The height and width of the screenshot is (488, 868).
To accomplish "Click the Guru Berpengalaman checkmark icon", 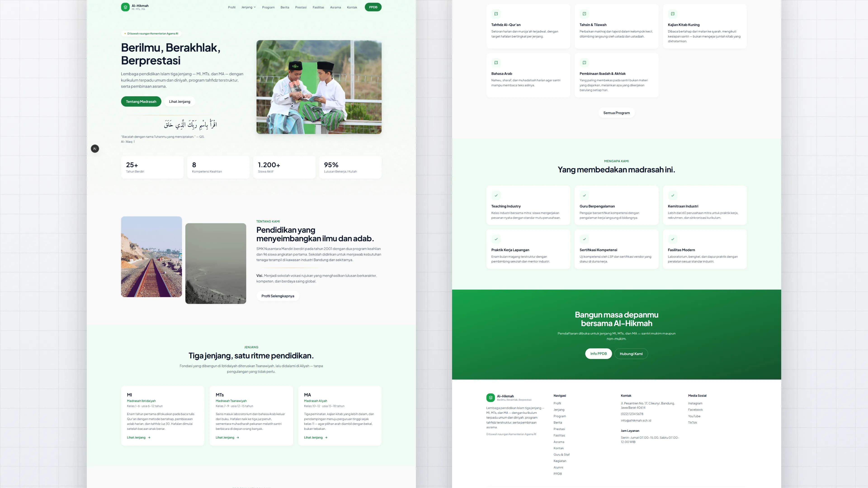I will (584, 195).
